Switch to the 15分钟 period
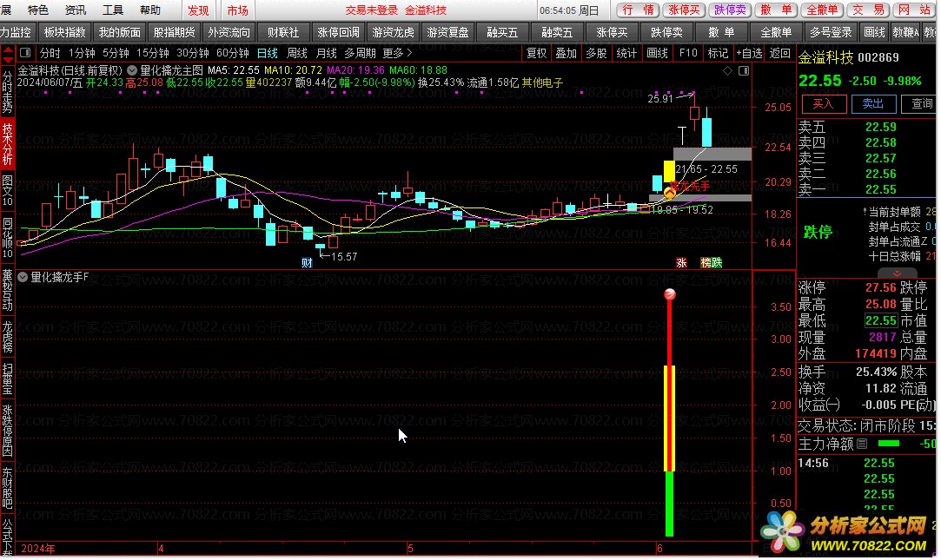This screenshot has height=560, width=941. (x=152, y=53)
